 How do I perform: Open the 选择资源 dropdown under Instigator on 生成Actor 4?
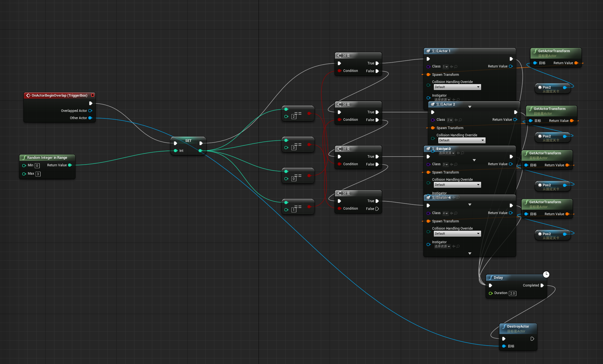tap(442, 246)
